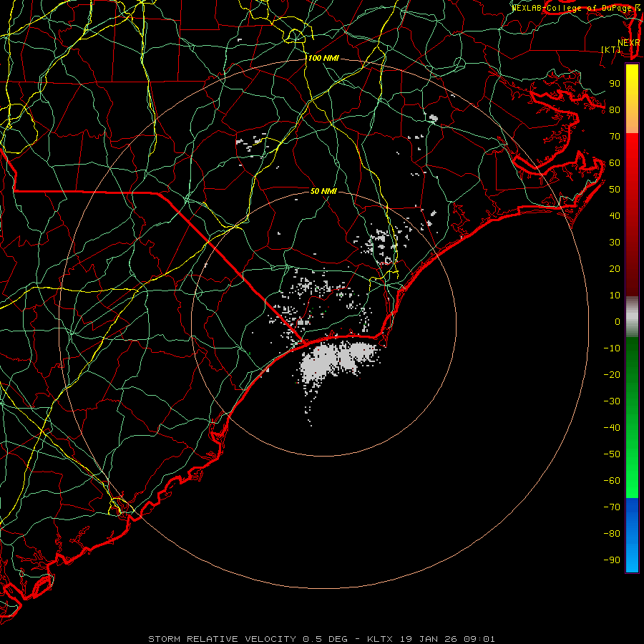This screenshot has width=644, height=644.
Task: Click the -60 value on the velocity scale
Action: pyautogui.click(x=612, y=481)
